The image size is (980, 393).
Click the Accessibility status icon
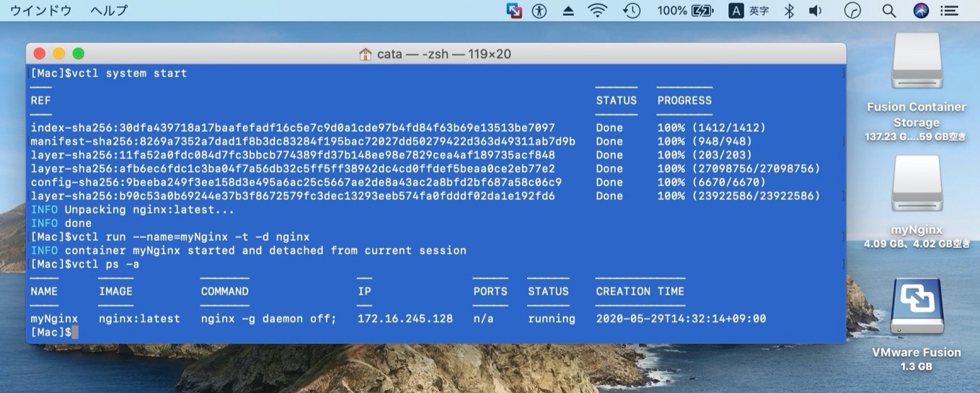tap(539, 11)
